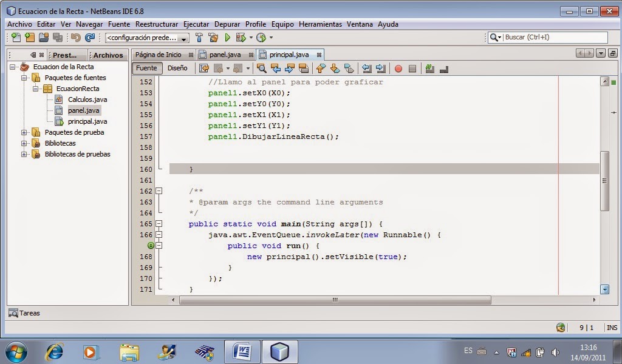Click the Buscar search field

555,37
